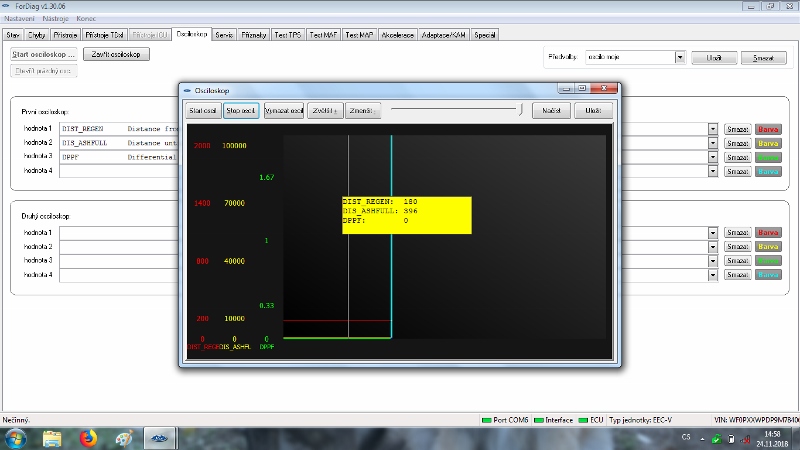The width and height of the screenshot is (800, 450).
Task: Click the Windows Start orb
Action: coord(16,438)
